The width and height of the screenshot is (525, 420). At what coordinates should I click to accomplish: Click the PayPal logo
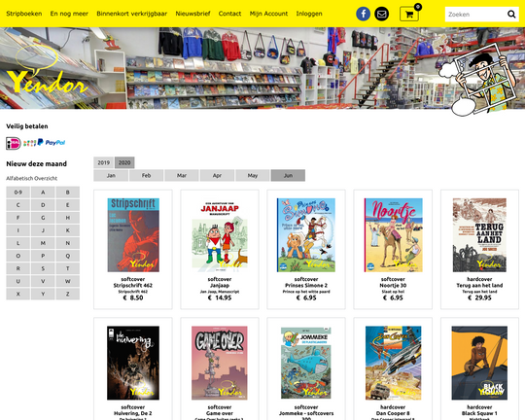(x=52, y=142)
